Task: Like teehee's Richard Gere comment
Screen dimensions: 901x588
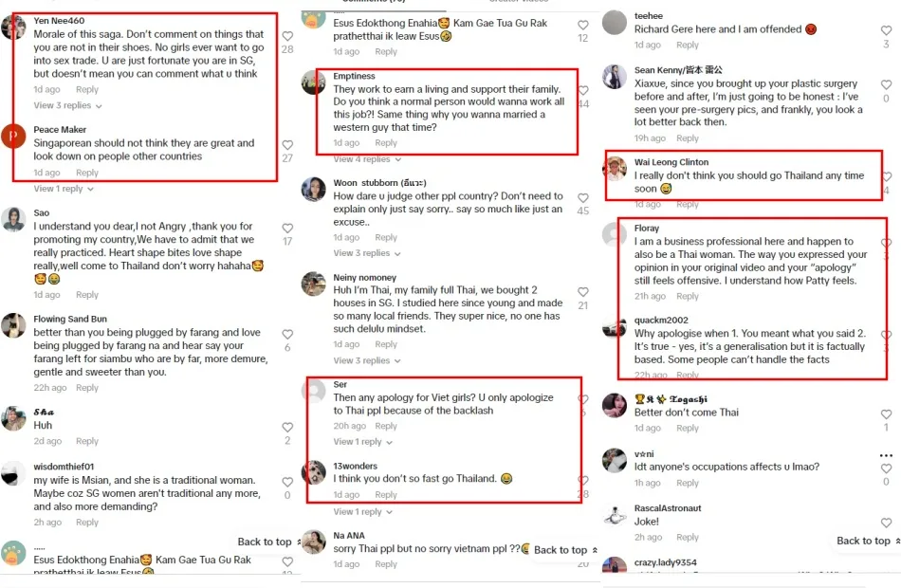Action: [x=887, y=31]
